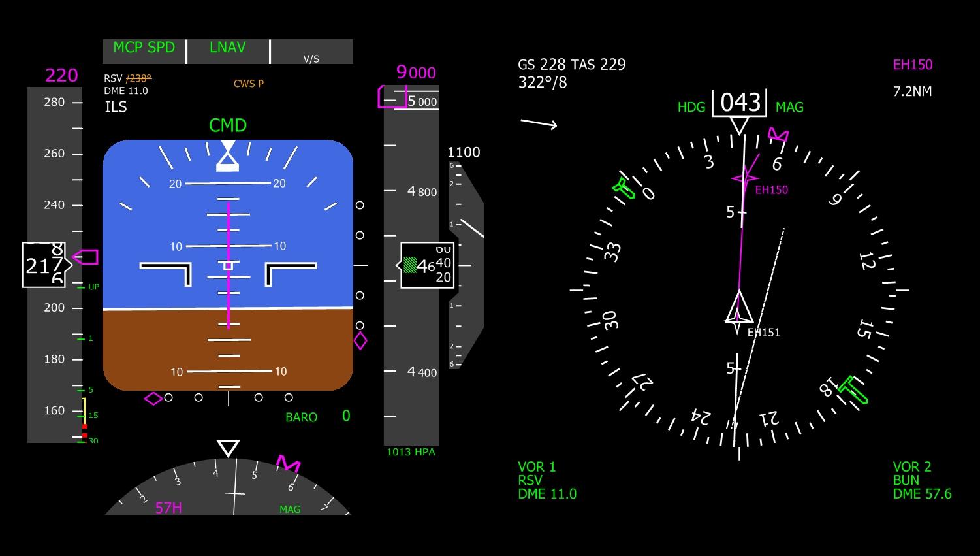Viewport: 980px width, 556px height.
Task: Click the RSV 238° course readout on PFD
Action: [x=128, y=78]
